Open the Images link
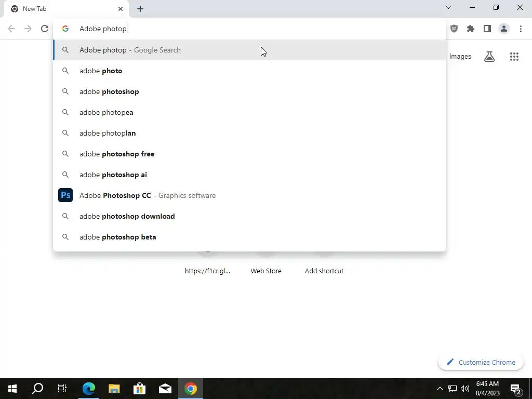The image size is (532, 399). click(x=460, y=56)
